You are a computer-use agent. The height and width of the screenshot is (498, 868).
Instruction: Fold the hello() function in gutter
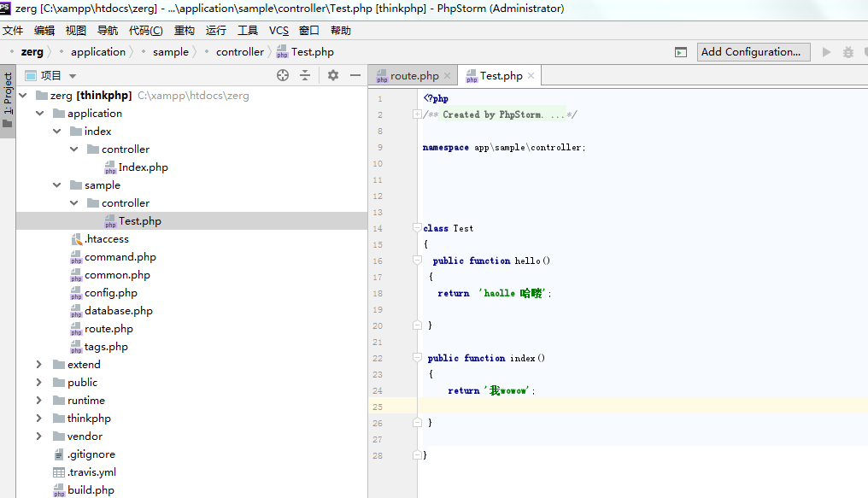pos(417,261)
